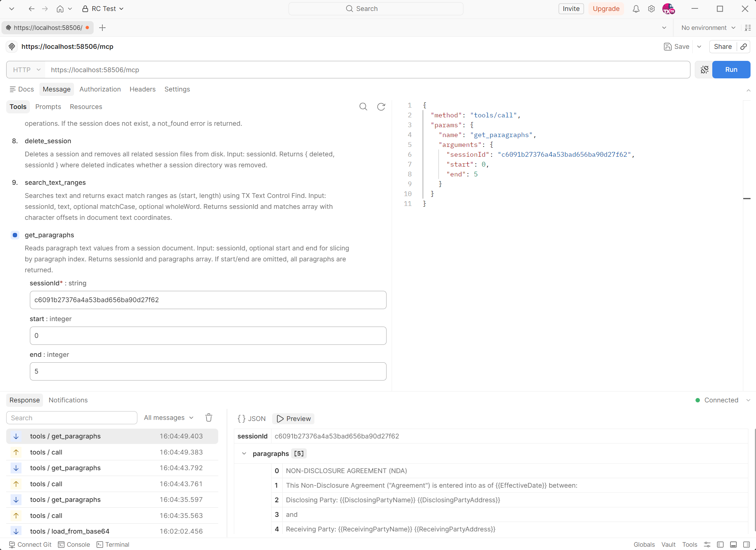Toggle the two-pane layout icon at bottom right
The height and width of the screenshot is (550, 756).
click(746, 545)
